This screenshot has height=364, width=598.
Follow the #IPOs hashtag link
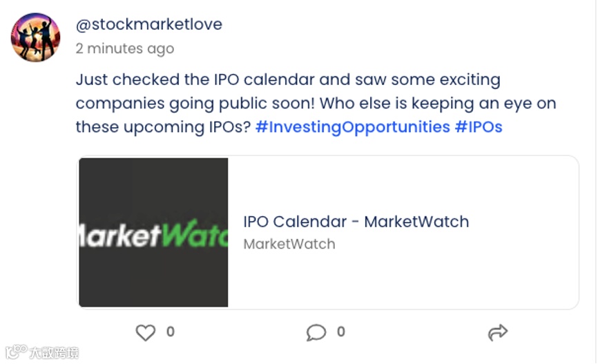[x=478, y=127]
